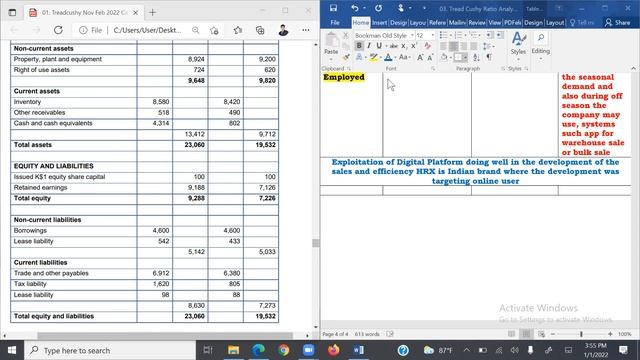Viewport: 640px width, 360px height.
Task: Decrease paragraph indent
Action: (x=490, y=36)
